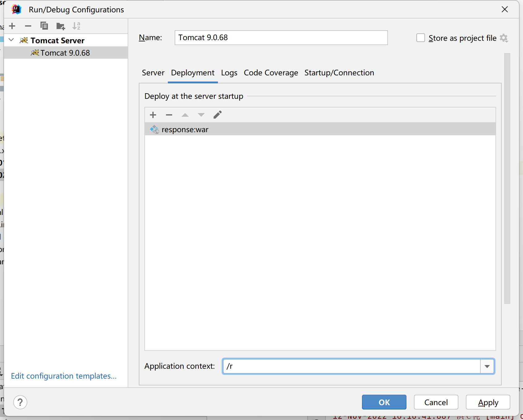
Task: Add a new run configuration
Action: pos(12,26)
